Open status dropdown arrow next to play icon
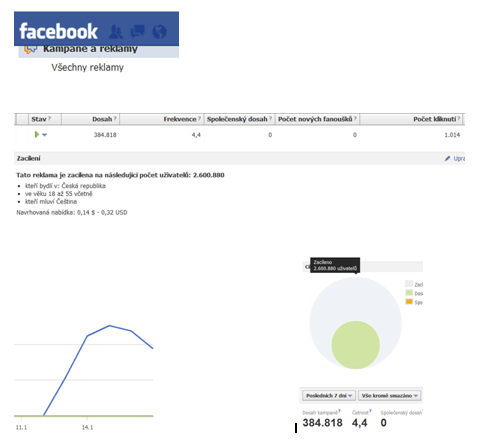This screenshot has height=444, width=478. (45, 135)
